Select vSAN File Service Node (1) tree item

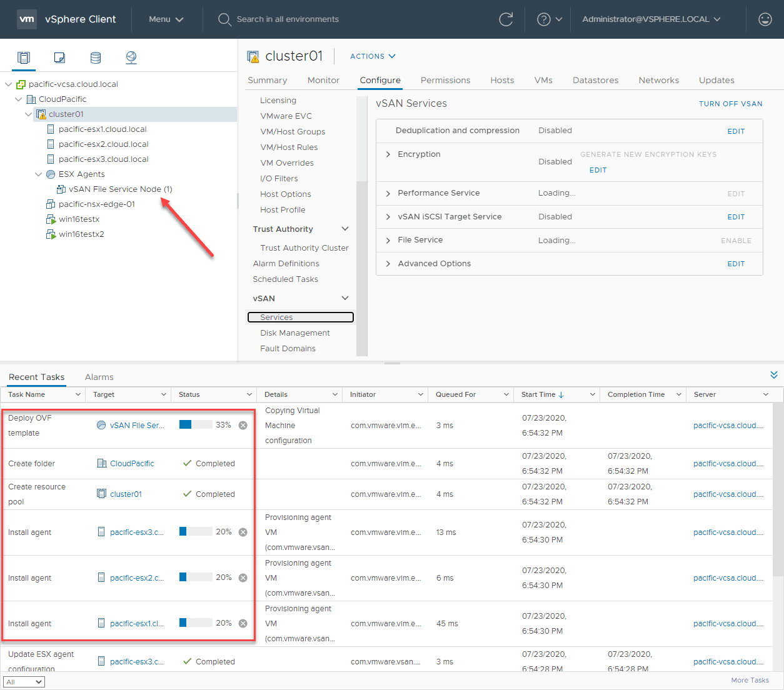click(x=120, y=189)
